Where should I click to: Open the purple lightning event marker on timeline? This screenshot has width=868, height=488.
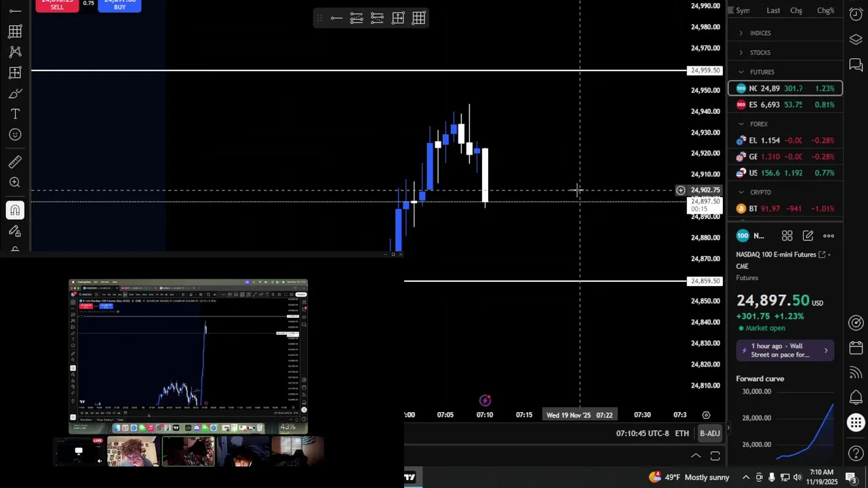[485, 401]
